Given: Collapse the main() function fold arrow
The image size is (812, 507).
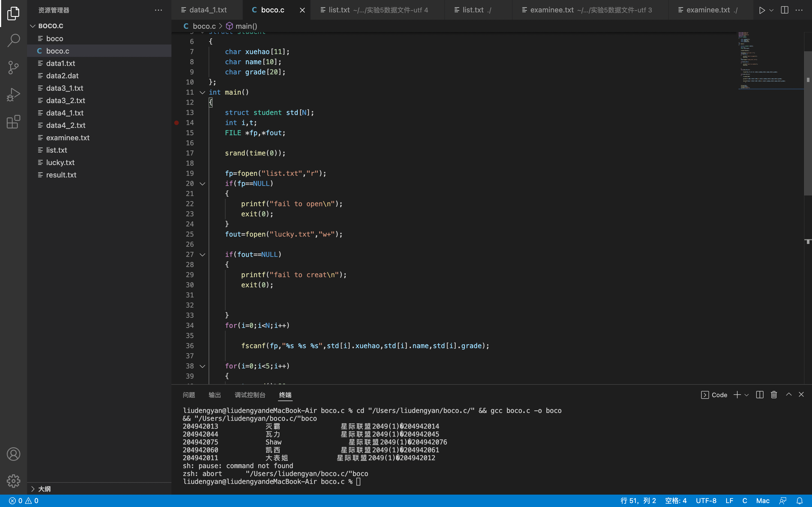Looking at the screenshot, I should (x=202, y=92).
